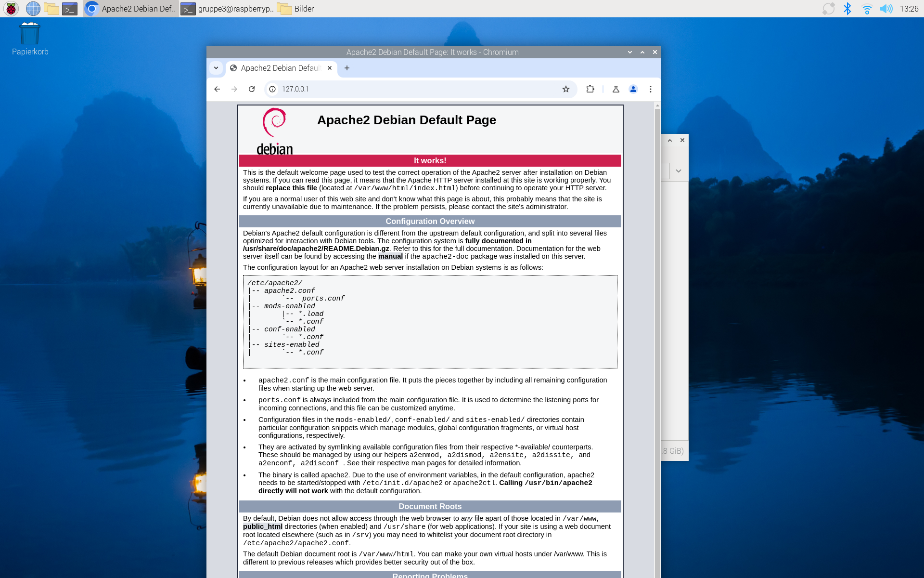Open the Raspberry Pi applications menu
Image resolution: width=924 pixels, height=578 pixels.
point(11,9)
